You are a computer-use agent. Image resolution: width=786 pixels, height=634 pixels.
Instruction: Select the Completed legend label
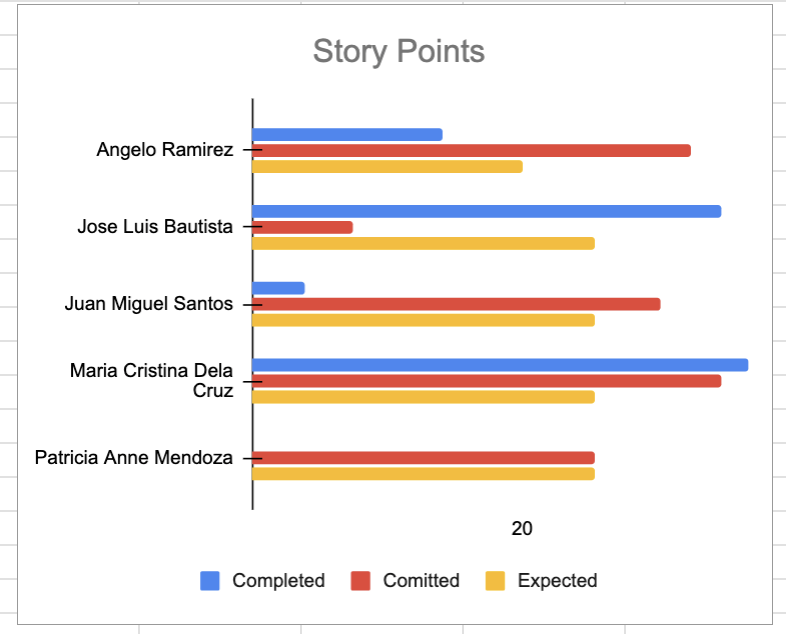pyautogui.click(x=278, y=581)
